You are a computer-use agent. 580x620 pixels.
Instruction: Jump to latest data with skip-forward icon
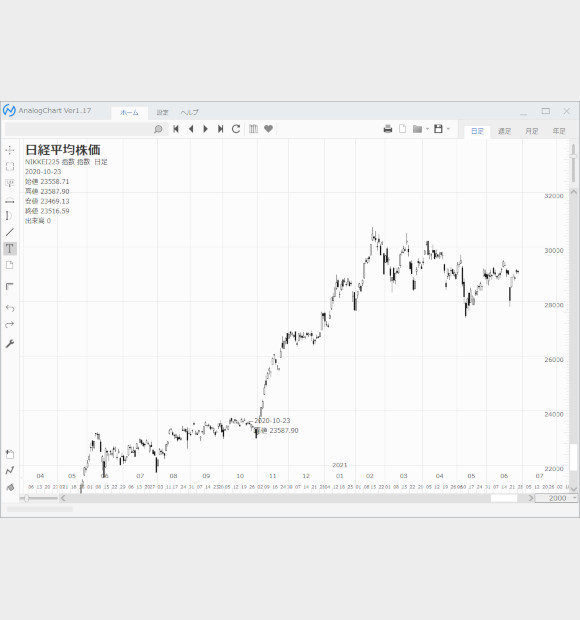tap(221, 129)
